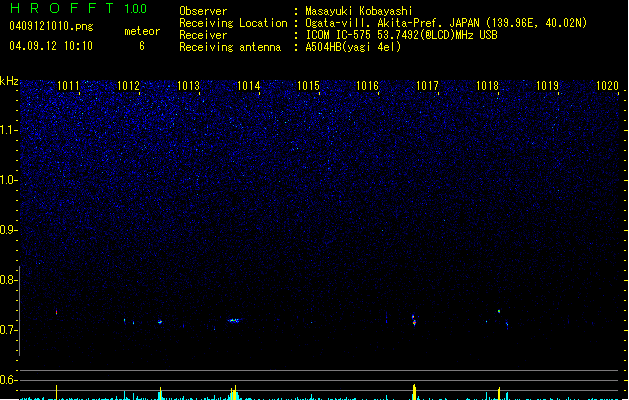Click the 'meteor' count label

[142, 31]
